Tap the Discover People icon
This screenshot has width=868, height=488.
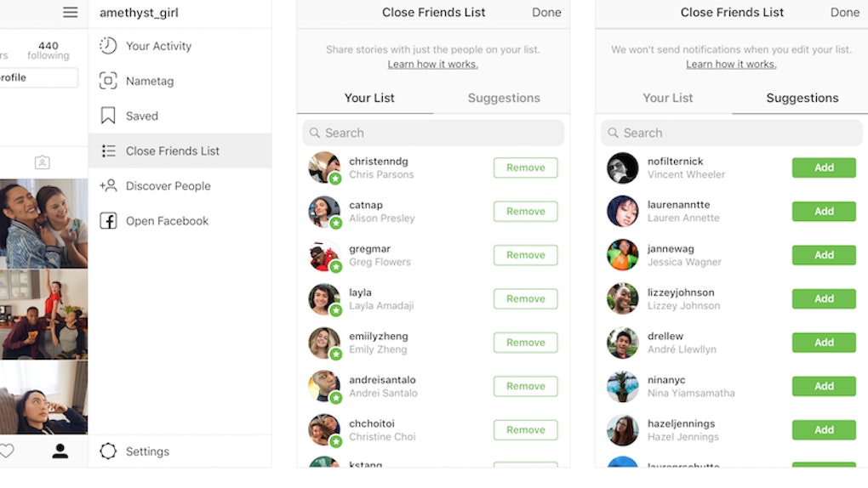pyautogui.click(x=108, y=185)
